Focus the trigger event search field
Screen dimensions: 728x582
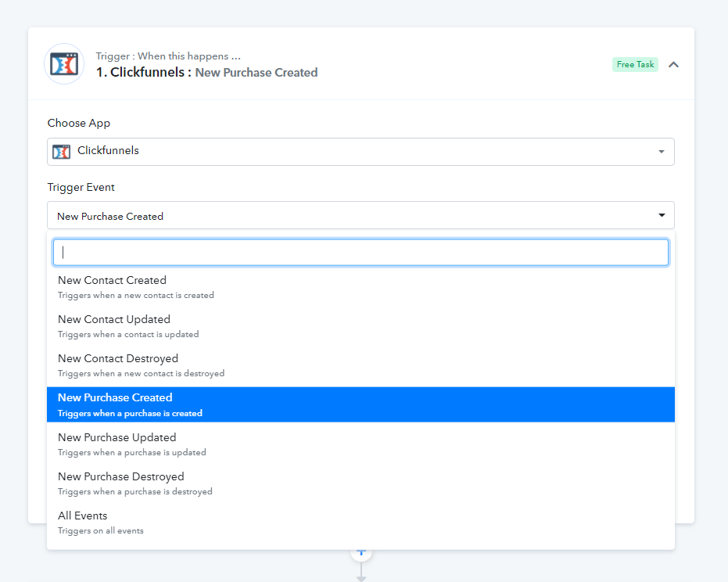[x=360, y=252]
